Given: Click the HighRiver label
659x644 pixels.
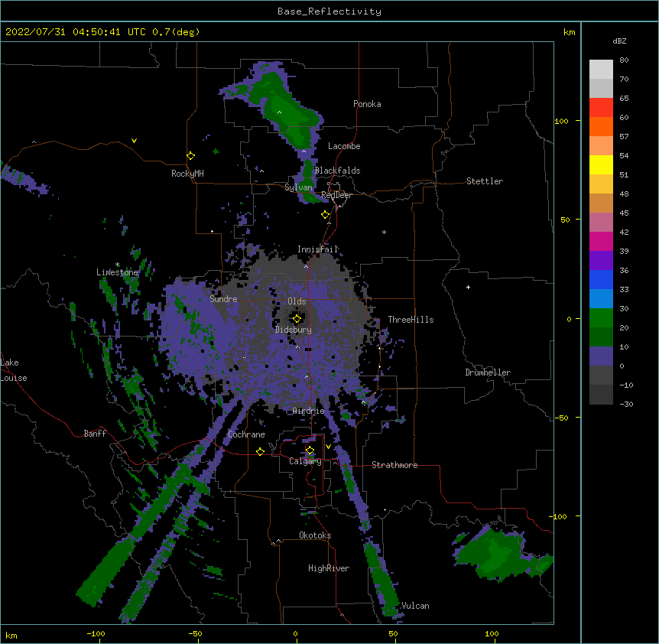Looking at the screenshot, I should 329,568.
